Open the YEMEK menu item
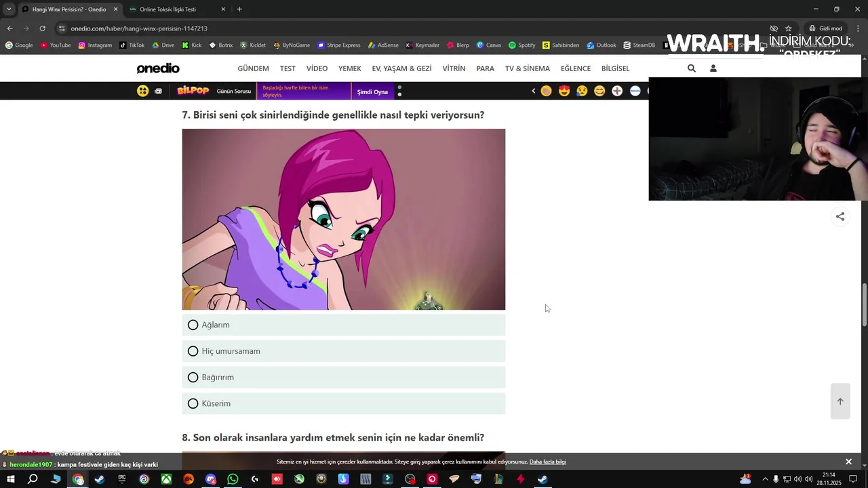 pos(350,68)
